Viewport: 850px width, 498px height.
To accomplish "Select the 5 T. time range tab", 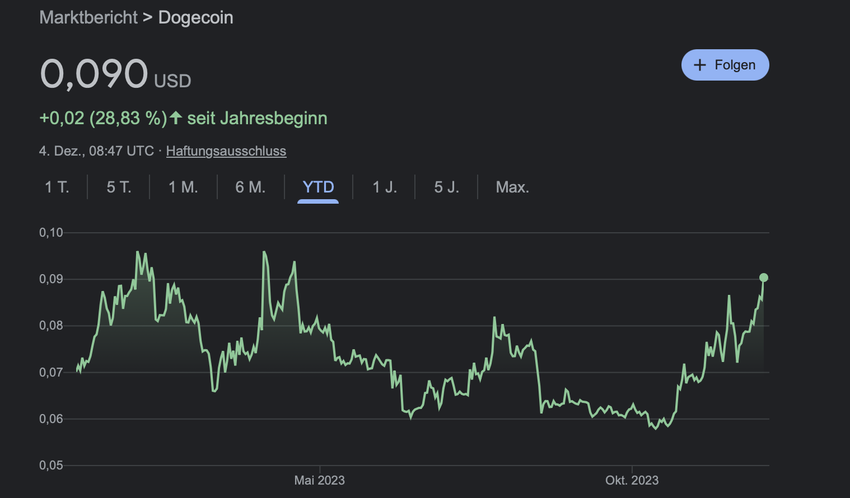I will pyautogui.click(x=119, y=187).
